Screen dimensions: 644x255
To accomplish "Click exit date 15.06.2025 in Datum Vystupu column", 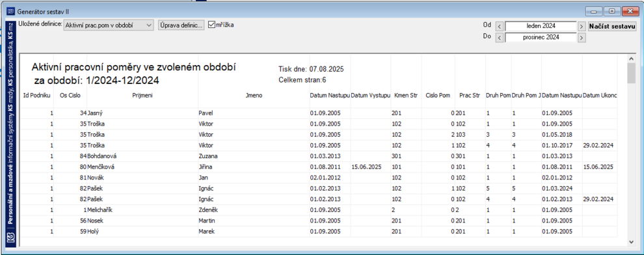I will coord(367,167).
